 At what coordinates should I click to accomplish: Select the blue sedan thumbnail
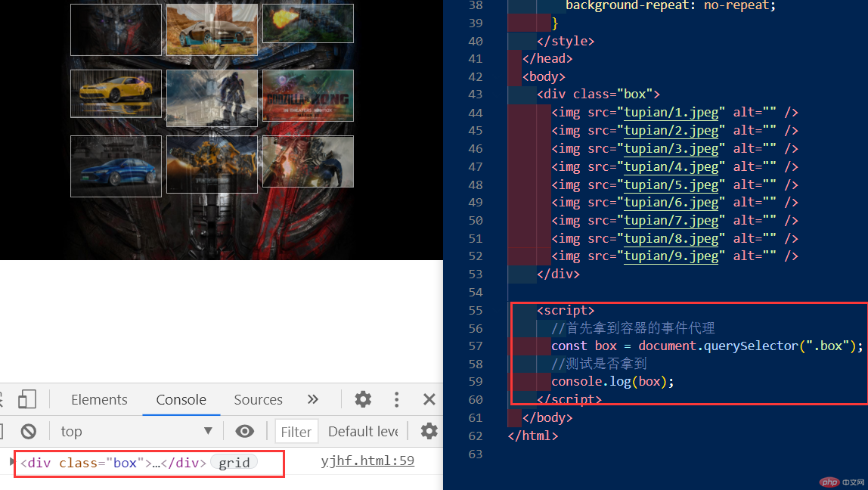tap(116, 166)
